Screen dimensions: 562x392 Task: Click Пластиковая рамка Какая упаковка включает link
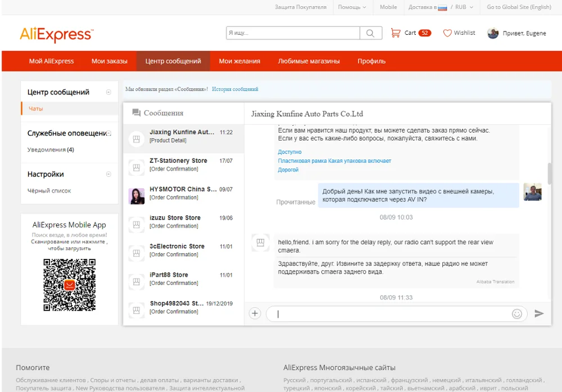click(334, 161)
